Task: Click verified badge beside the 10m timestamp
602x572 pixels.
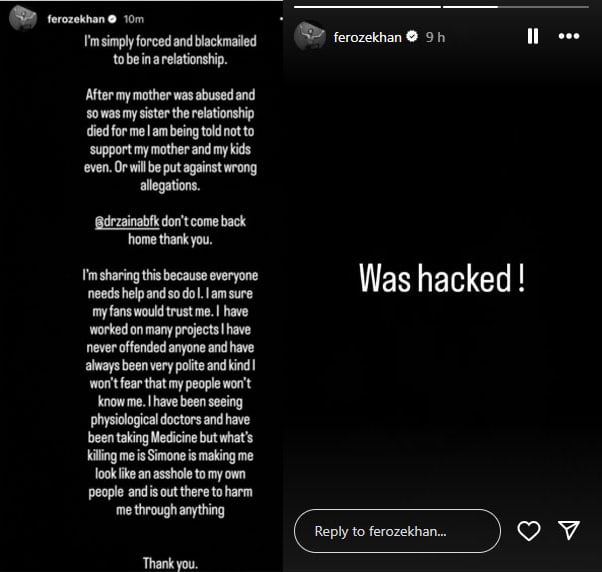Action: pyautogui.click(x=112, y=19)
